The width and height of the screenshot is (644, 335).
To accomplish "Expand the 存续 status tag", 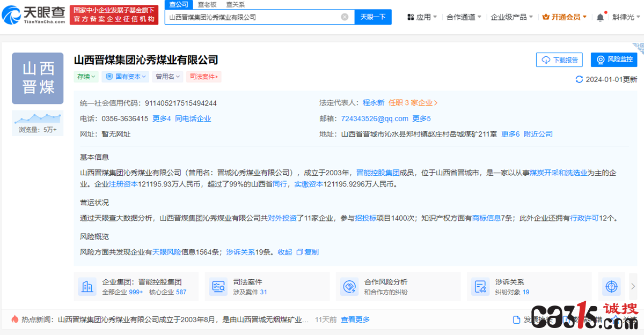I will click(86, 77).
